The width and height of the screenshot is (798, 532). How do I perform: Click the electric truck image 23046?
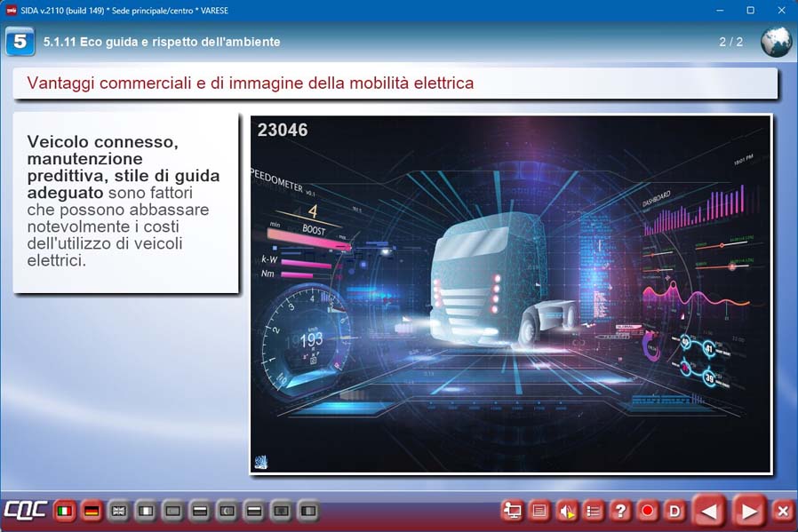click(510, 293)
